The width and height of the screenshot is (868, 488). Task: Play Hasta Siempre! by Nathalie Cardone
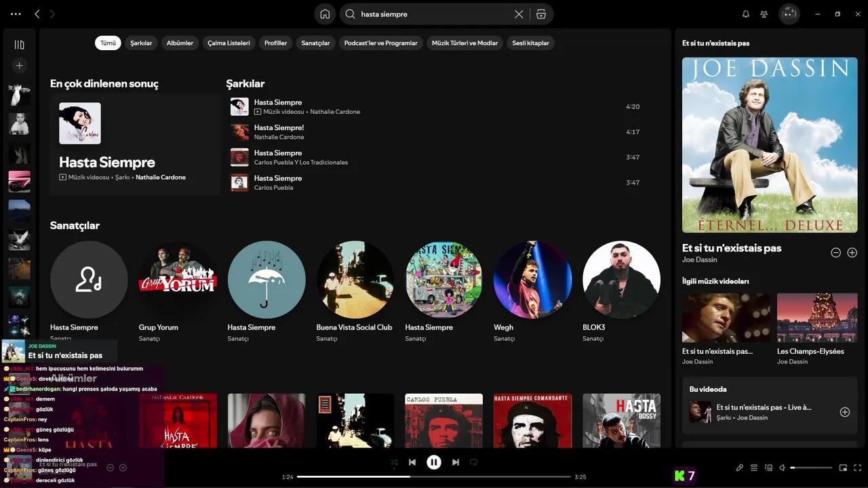[x=435, y=132]
